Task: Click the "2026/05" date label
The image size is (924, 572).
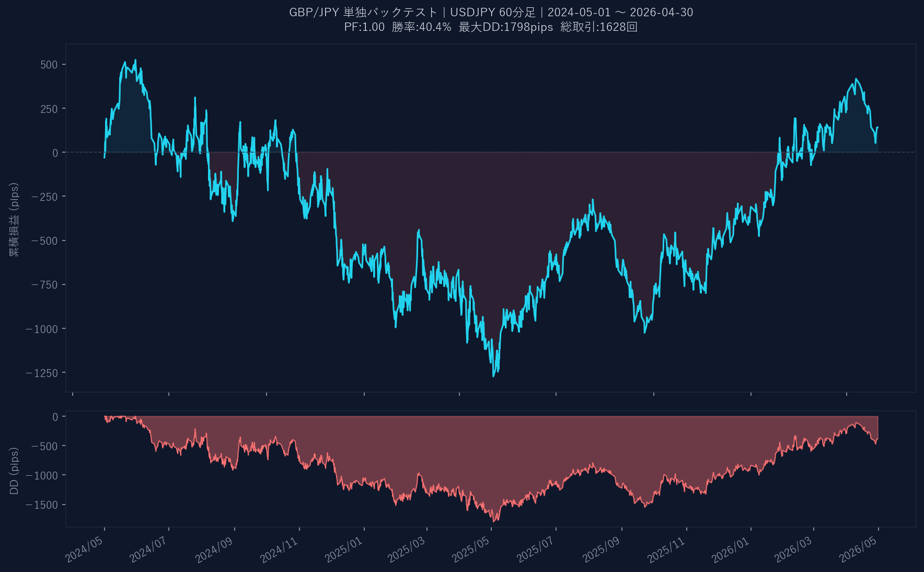Action: click(x=859, y=549)
